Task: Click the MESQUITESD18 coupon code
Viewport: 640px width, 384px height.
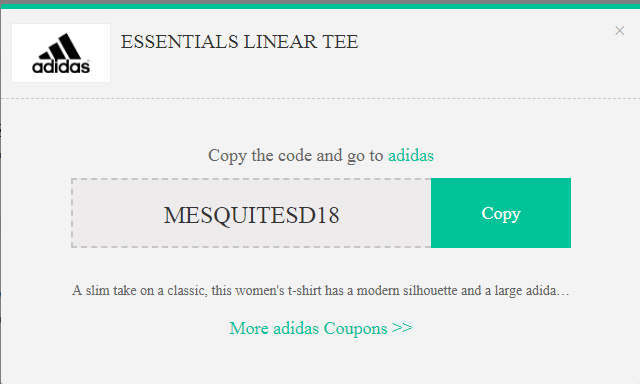Action: click(251, 215)
